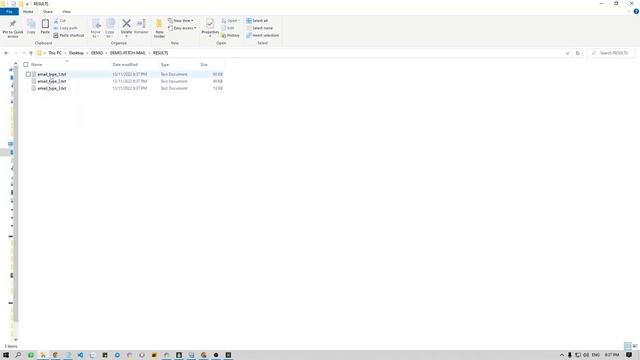Screen dimensions: 640x360
Task: Switch to the View ribbon tab
Action: [66, 11]
